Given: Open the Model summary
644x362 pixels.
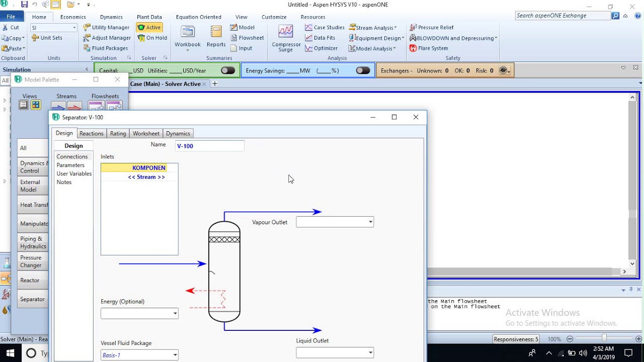Looking at the screenshot, I should click(243, 27).
